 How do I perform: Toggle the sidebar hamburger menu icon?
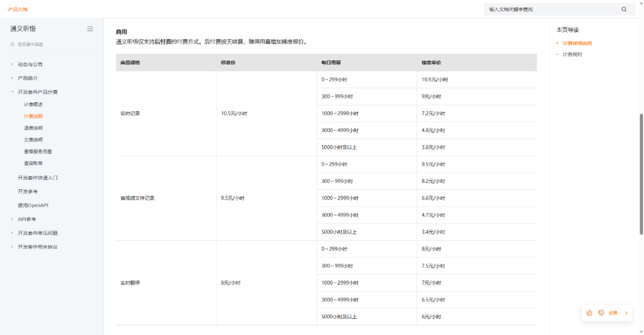coord(90,29)
